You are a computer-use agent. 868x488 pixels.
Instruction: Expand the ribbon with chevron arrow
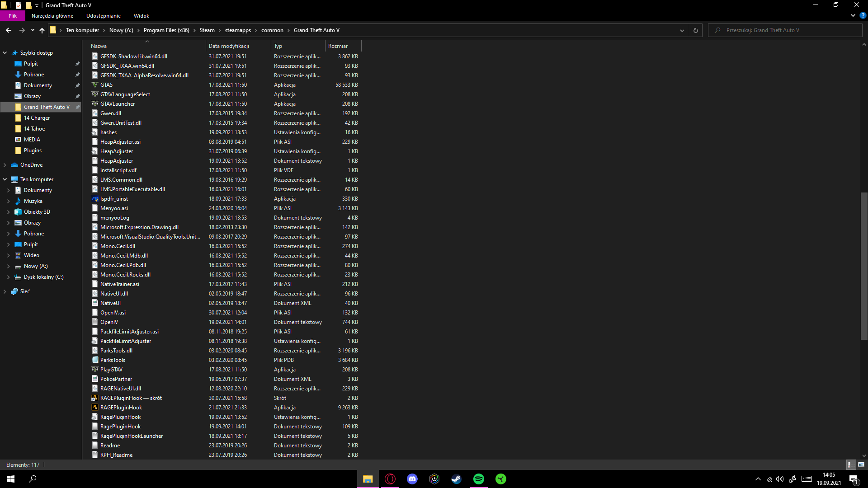click(x=853, y=15)
